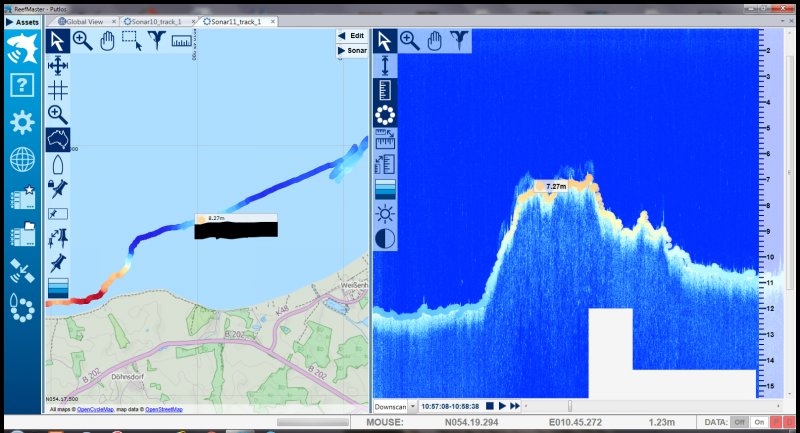800x433 pixels.
Task: Select the ruler measure tool on map
Action: (x=182, y=40)
